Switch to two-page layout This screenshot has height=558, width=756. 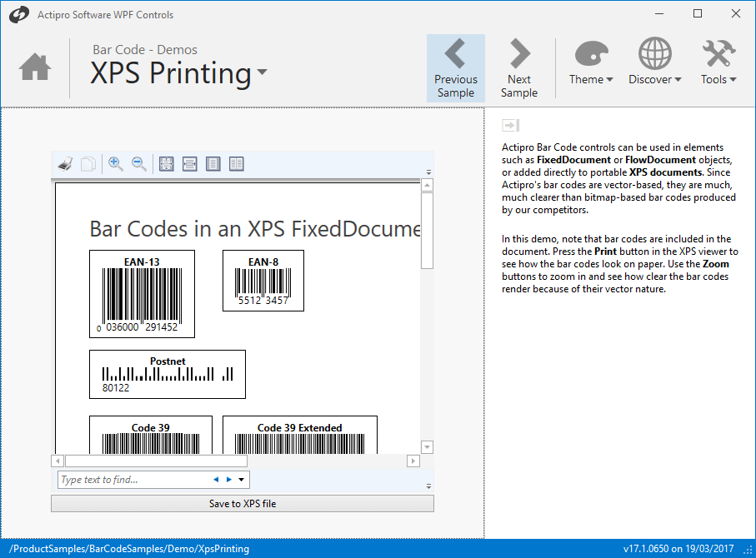click(x=236, y=163)
